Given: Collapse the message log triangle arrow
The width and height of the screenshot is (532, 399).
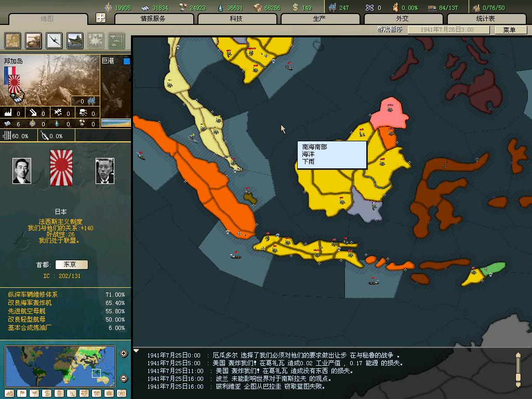Looking at the screenshot, I should click(x=136, y=351).
